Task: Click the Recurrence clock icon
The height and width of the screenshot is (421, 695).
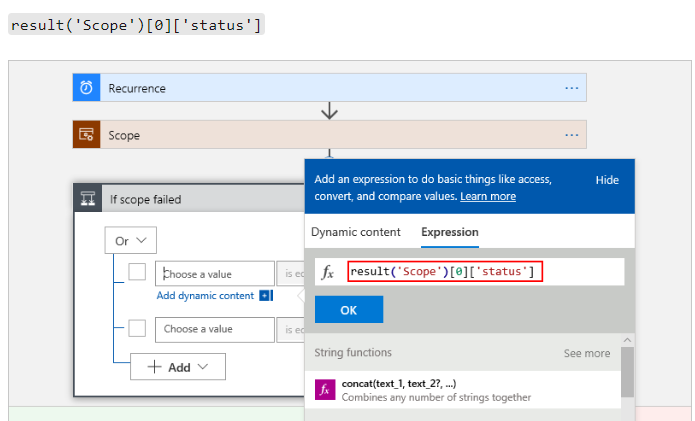Action: (86, 88)
